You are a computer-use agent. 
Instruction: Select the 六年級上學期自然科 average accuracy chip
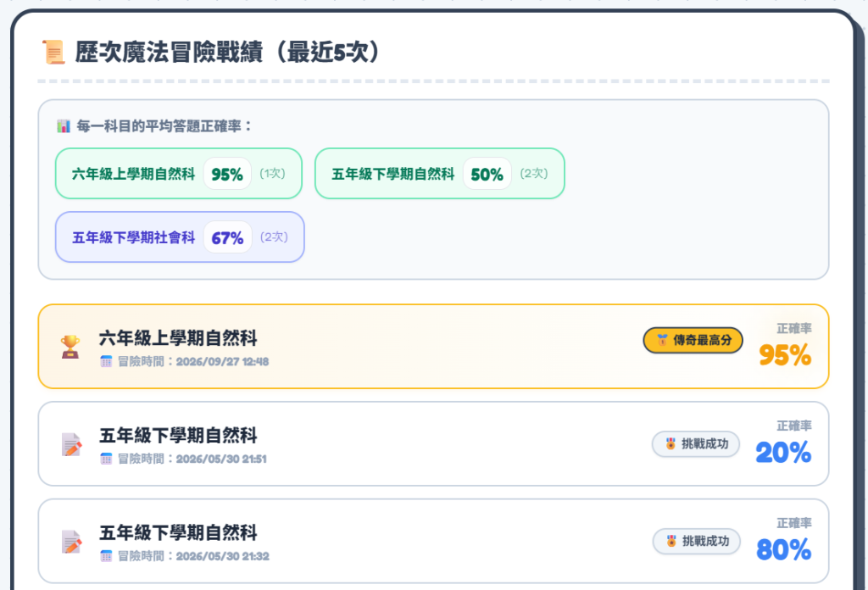coord(179,174)
